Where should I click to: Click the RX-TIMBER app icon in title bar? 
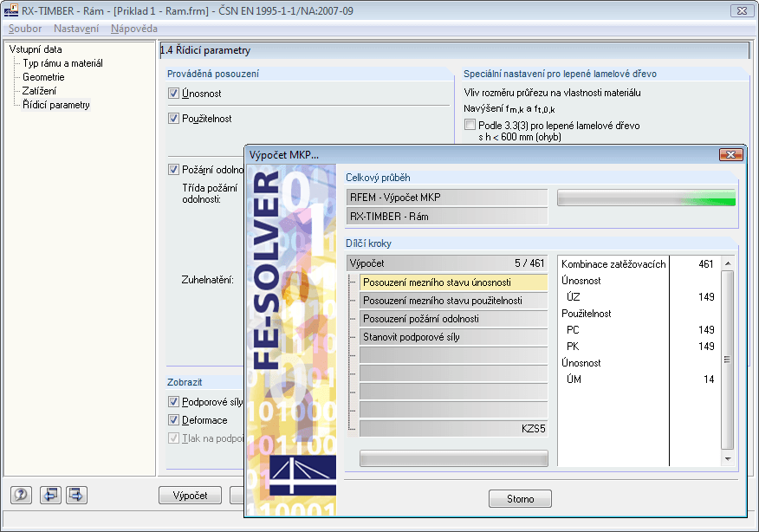10,10
